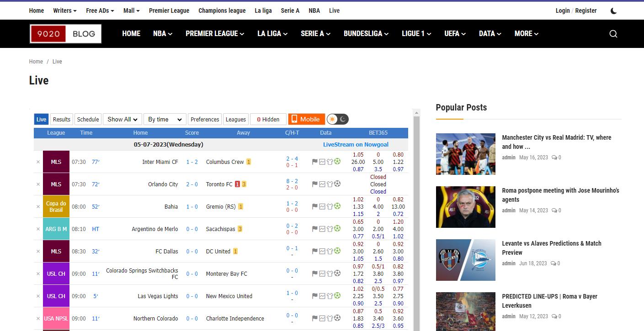Toggle live score day/night theme switch
Viewport: 644px width, 331px height.
click(x=338, y=119)
